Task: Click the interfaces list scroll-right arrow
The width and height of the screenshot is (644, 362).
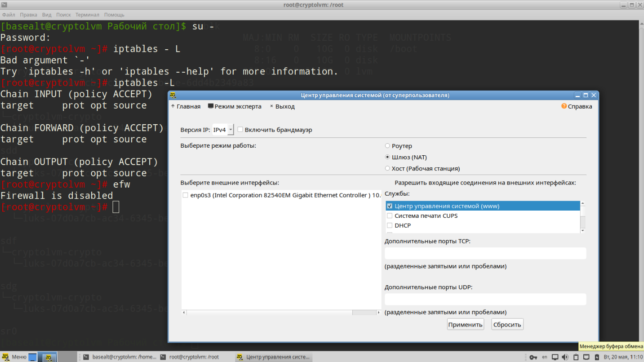Action: 379,313
